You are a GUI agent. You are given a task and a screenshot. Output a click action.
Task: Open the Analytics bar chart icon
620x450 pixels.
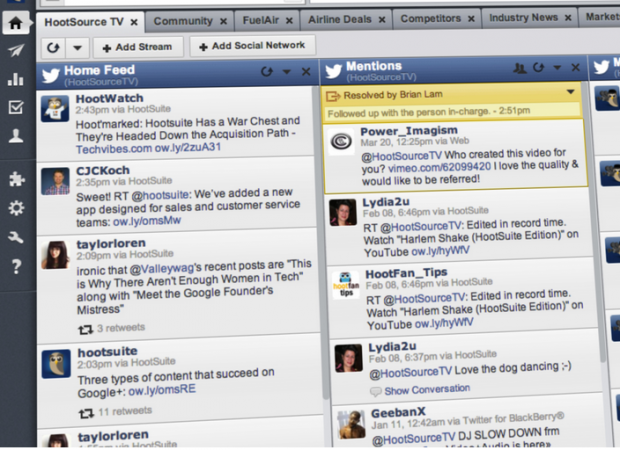[16, 79]
